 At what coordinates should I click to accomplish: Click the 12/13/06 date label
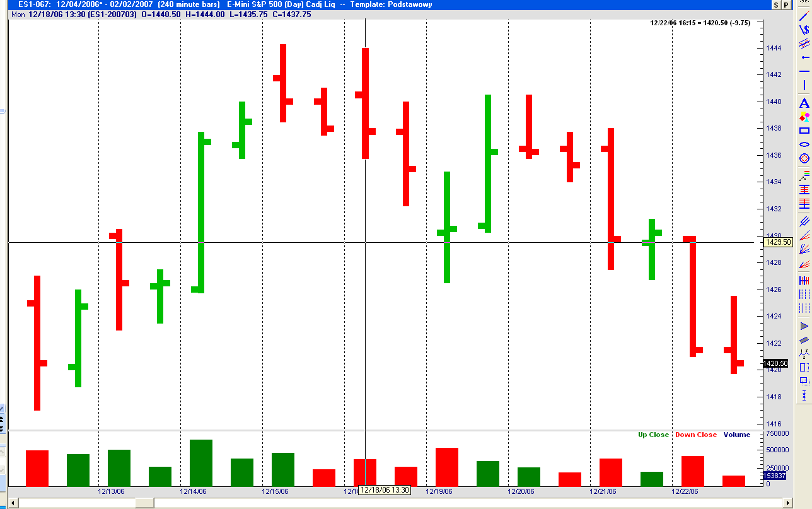[112, 491]
